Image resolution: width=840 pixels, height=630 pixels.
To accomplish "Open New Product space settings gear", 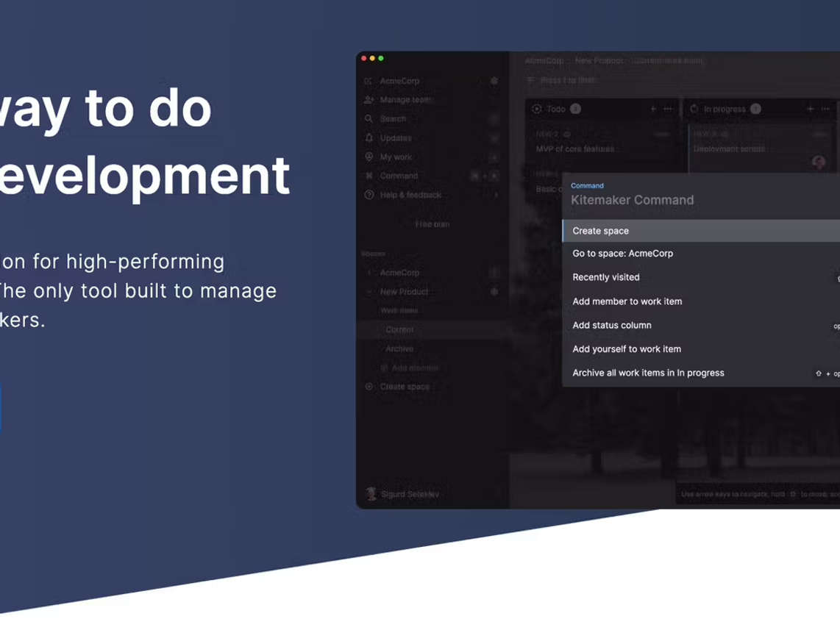I will click(494, 292).
